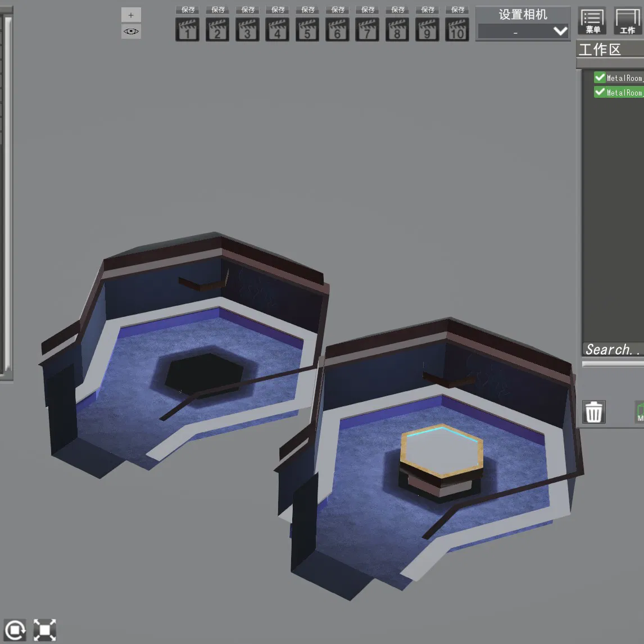This screenshot has width=644, height=644.
Task: Click 保存 above camera slot 6
Action: tap(337, 10)
